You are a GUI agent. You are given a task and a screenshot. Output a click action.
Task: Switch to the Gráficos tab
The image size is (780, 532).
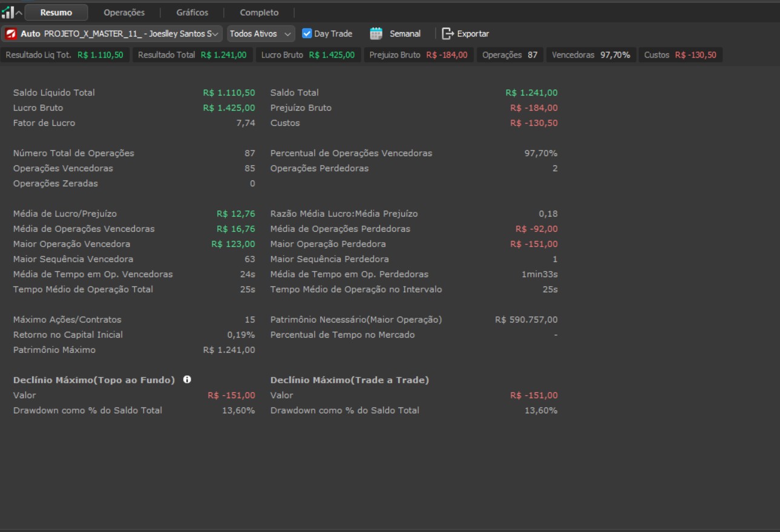pos(192,13)
